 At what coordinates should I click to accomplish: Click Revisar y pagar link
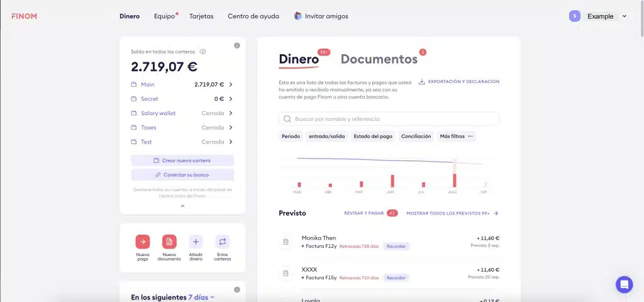(x=364, y=213)
